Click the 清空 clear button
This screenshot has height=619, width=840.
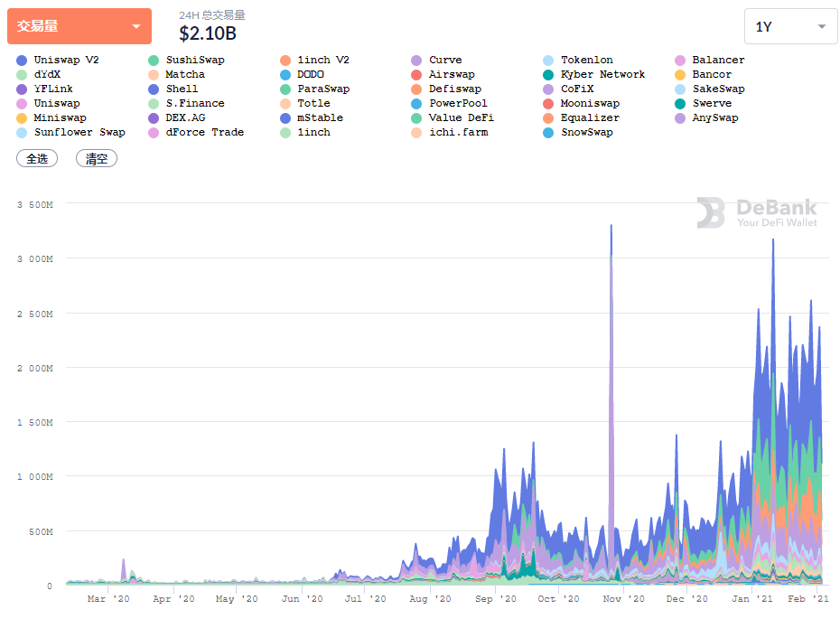[x=97, y=159]
